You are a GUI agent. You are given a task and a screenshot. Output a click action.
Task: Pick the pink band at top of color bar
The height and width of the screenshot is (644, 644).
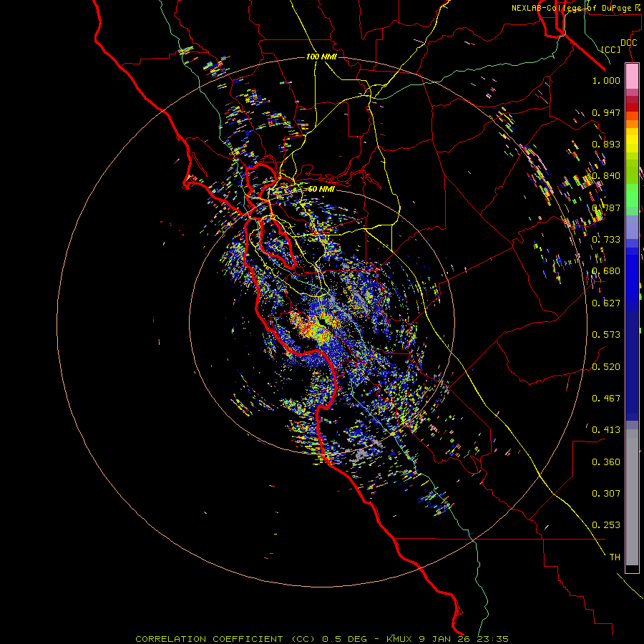[x=632, y=77]
